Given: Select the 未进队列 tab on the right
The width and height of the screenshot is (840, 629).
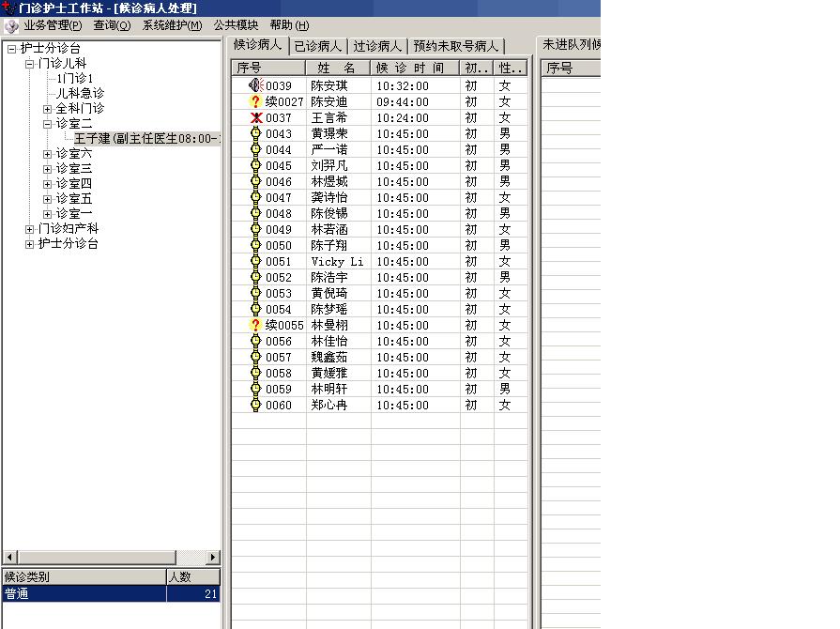Looking at the screenshot, I should point(569,45).
